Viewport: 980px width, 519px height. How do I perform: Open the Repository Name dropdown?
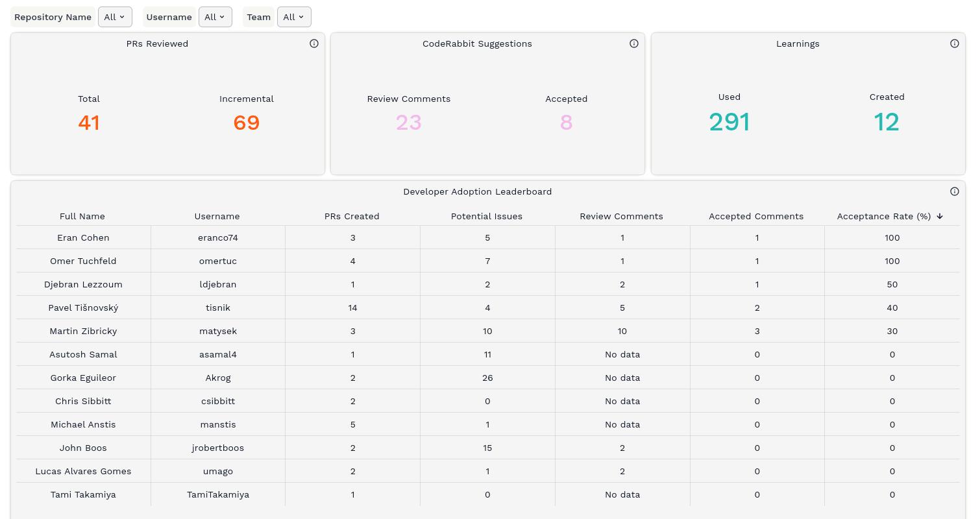115,17
